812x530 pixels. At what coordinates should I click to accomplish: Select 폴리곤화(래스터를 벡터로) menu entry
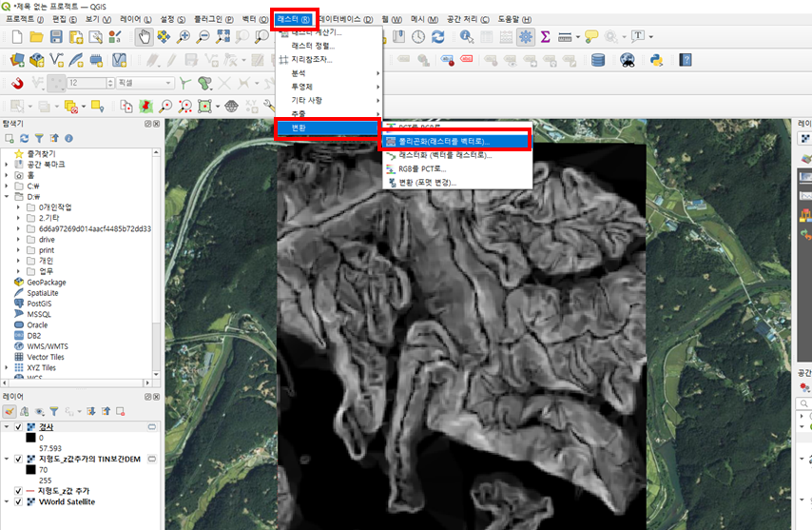point(457,141)
